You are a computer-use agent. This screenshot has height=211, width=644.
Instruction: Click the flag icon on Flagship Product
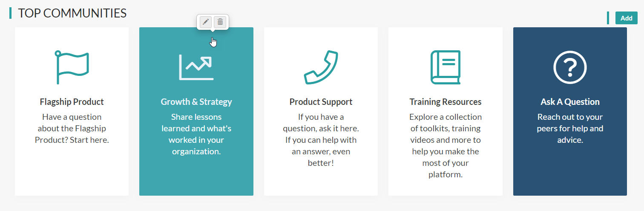pos(72,67)
